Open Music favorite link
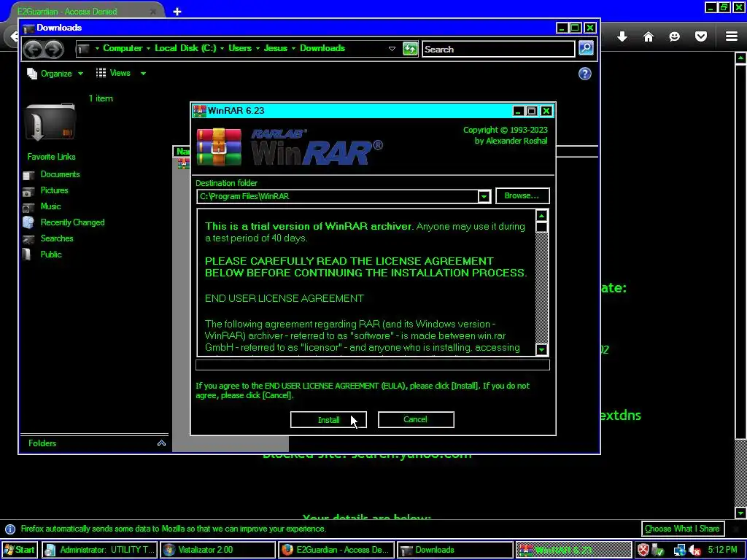 50,206
